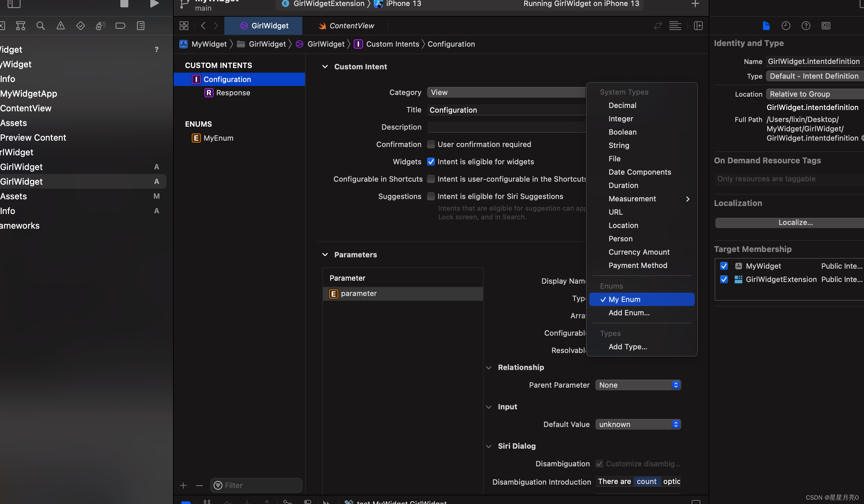Click the Localize... button
Viewport: 864px width, 504px height.
tap(795, 223)
